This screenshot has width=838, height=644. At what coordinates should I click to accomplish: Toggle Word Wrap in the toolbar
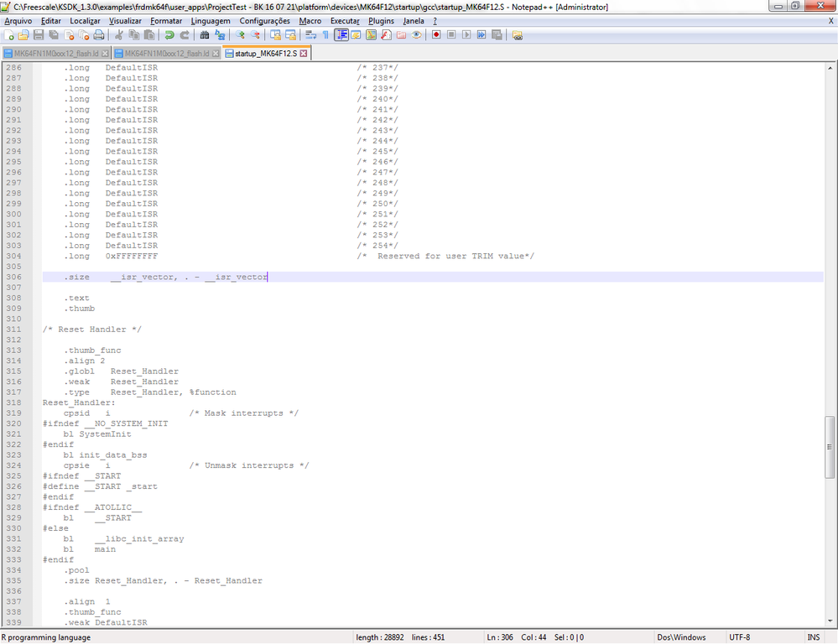[310, 35]
